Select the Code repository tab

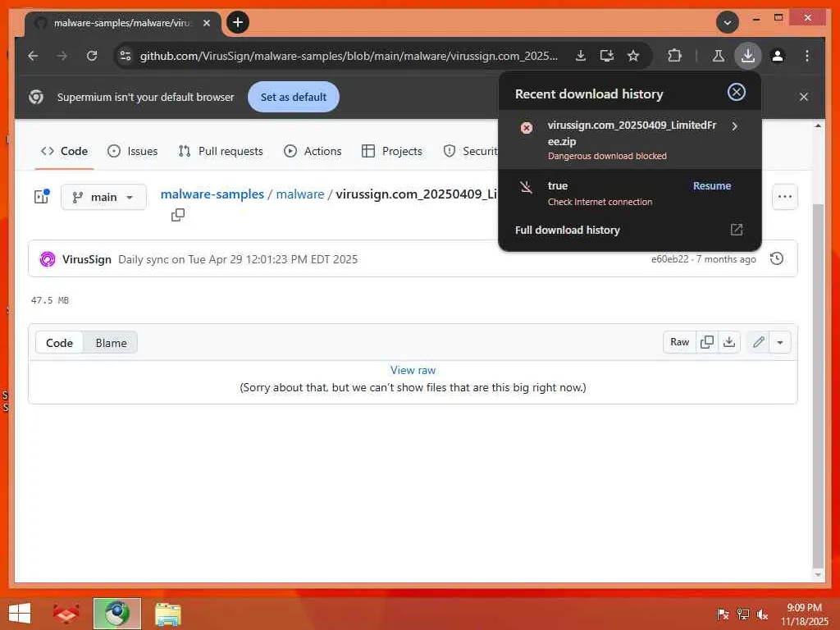[x=64, y=151]
